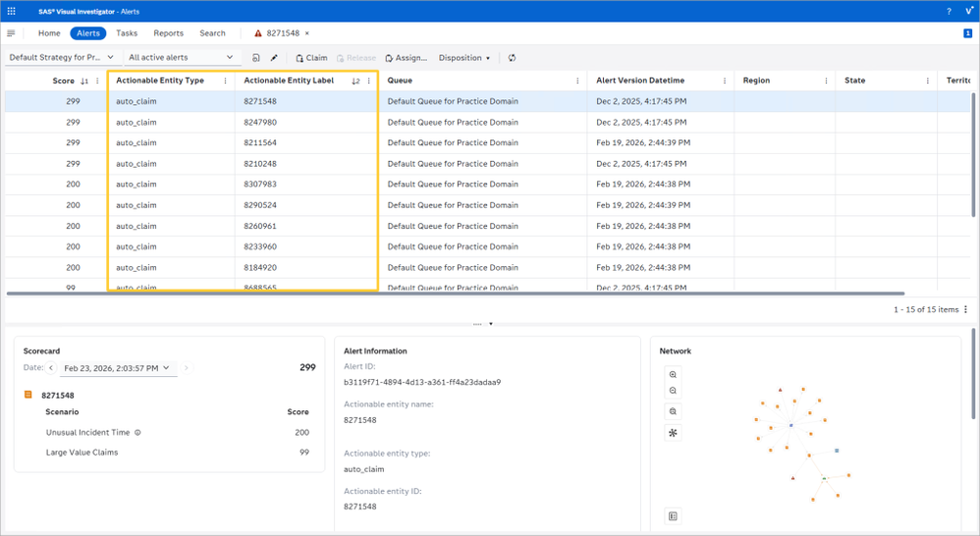Open Region column options menu
Viewport: 980px width, 536px height.
point(826,80)
